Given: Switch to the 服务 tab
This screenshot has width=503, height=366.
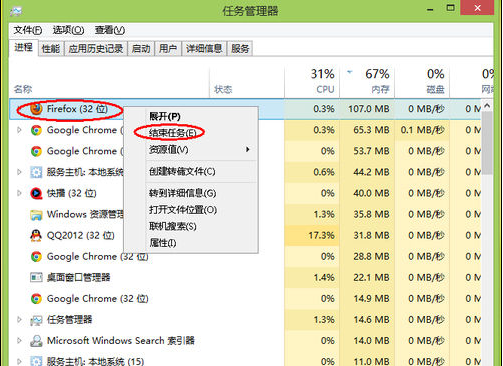Looking at the screenshot, I should pos(240,49).
